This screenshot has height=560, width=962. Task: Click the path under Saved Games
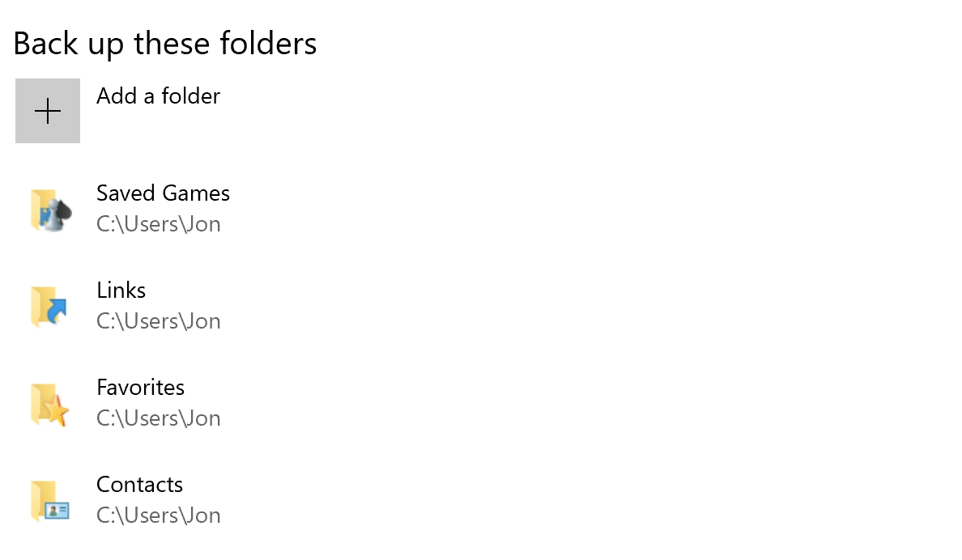[158, 224]
